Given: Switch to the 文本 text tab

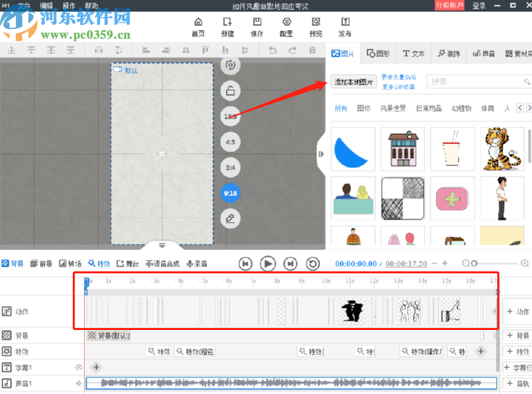Looking at the screenshot, I should tap(413, 53).
